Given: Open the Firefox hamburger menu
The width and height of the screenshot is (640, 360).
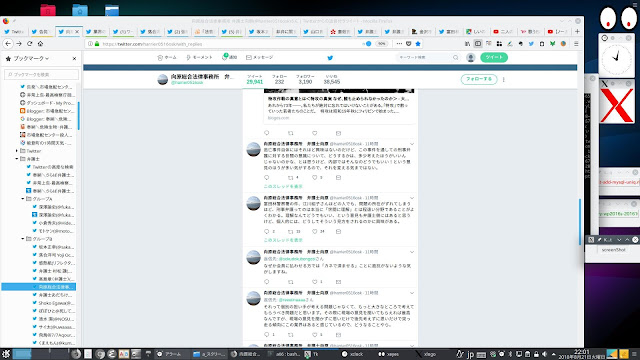Looking at the screenshot, I should [x=576, y=44].
